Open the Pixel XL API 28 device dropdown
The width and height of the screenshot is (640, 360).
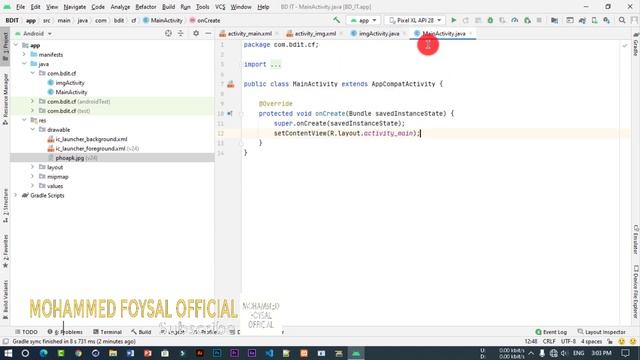pos(415,20)
